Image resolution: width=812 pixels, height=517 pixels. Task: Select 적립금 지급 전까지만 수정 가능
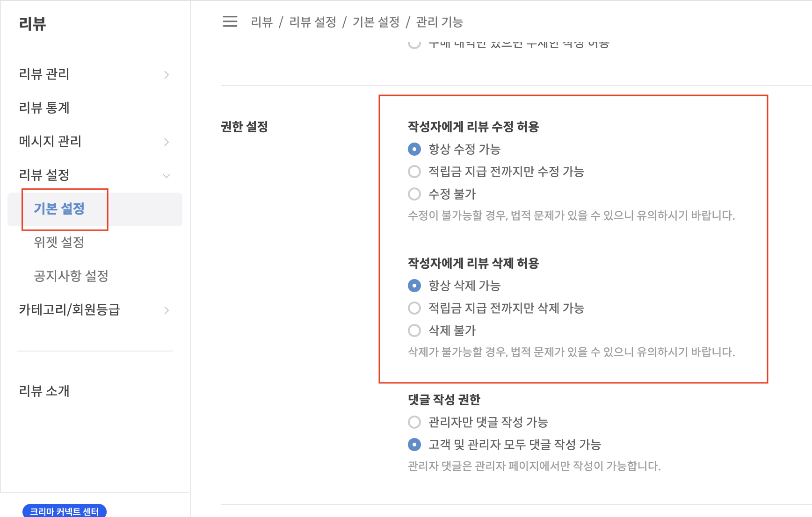point(414,172)
